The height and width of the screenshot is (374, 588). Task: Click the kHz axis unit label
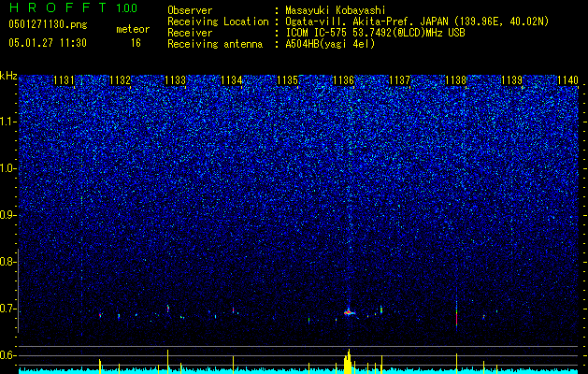point(8,76)
